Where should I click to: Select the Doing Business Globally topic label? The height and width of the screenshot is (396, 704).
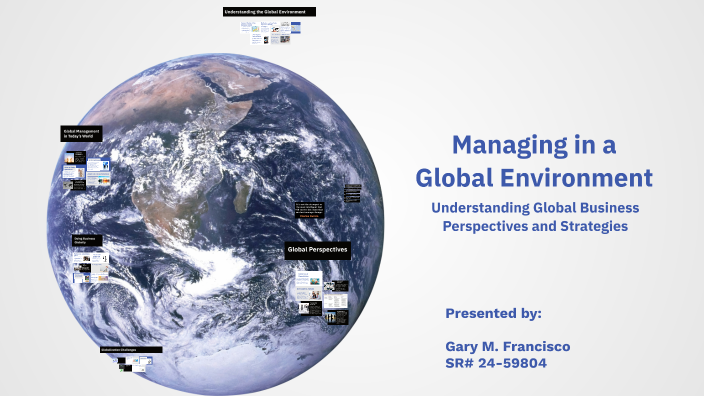click(87, 241)
